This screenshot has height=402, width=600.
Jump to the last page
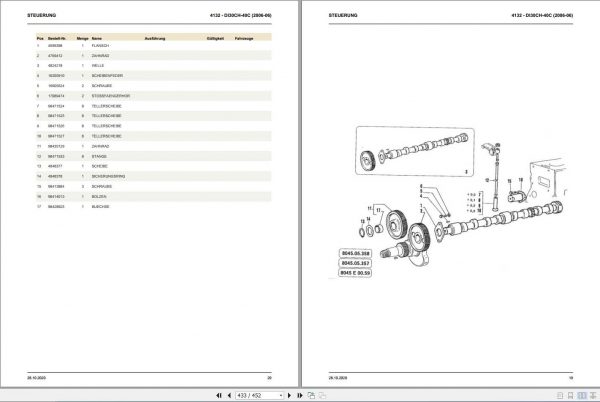click(300, 395)
